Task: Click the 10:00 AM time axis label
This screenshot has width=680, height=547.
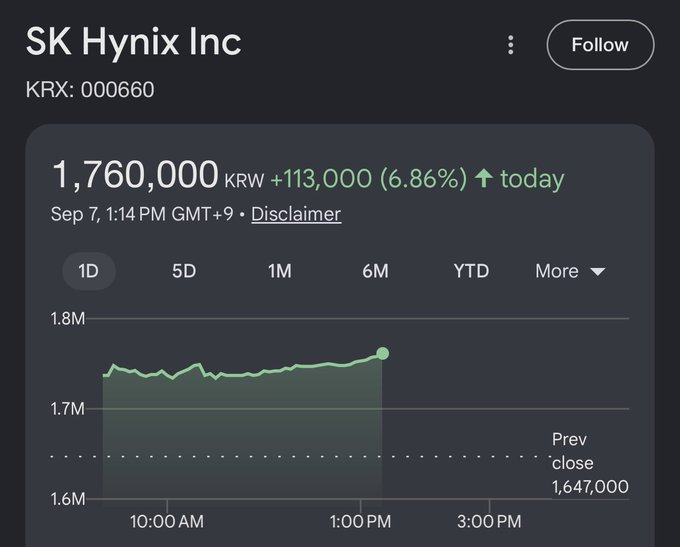Action: click(x=167, y=522)
